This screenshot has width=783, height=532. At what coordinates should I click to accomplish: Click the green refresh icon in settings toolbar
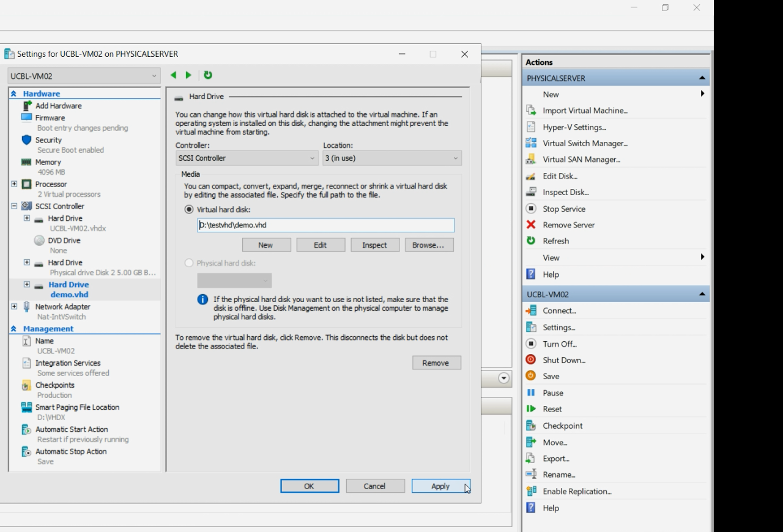(x=208, y=75)
